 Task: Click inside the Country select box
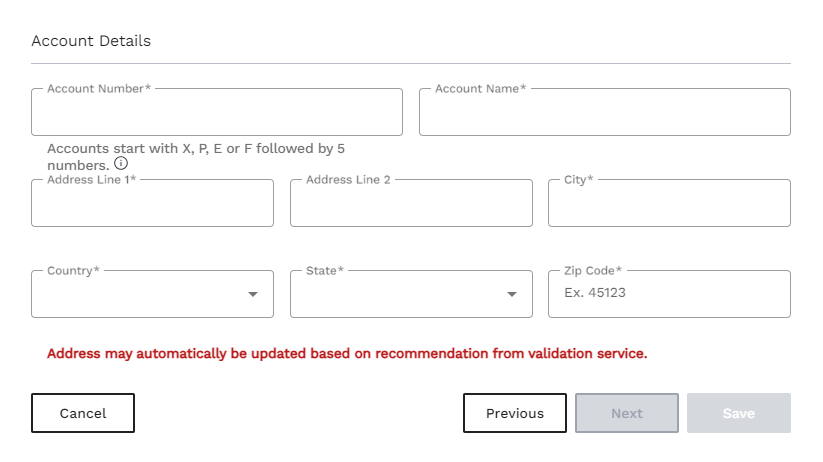(152, 294)
